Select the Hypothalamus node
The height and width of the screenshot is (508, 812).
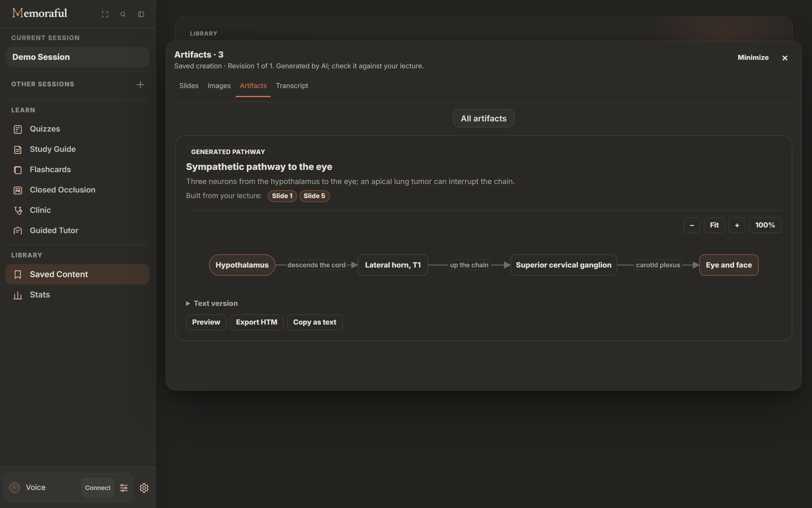click(x=242, y=265)
